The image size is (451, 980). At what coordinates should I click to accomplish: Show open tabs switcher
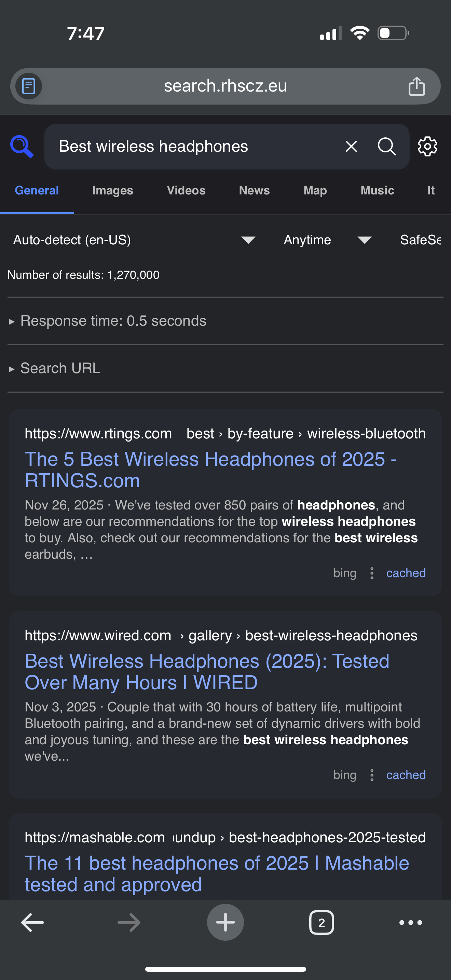321,922
